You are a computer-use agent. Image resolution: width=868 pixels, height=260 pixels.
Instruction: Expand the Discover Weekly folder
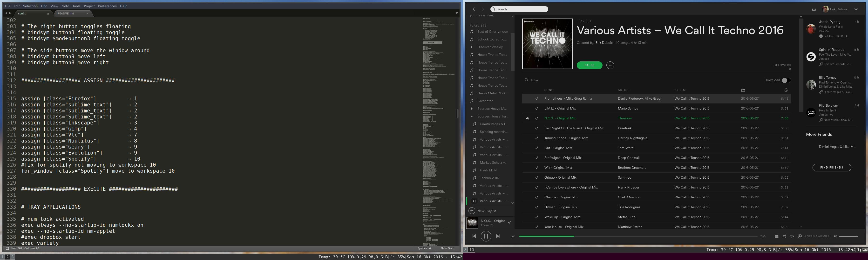(x=472, y=47)
